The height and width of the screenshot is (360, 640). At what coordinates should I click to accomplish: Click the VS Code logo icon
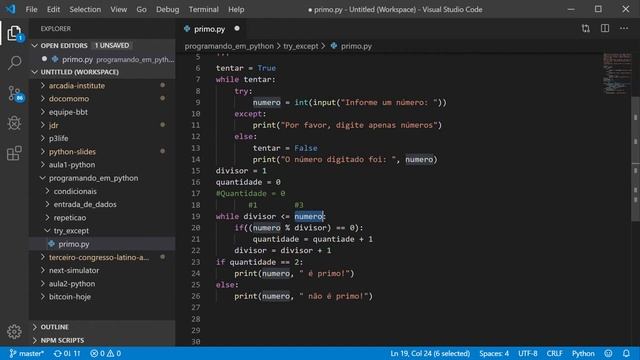click(11, 9)
